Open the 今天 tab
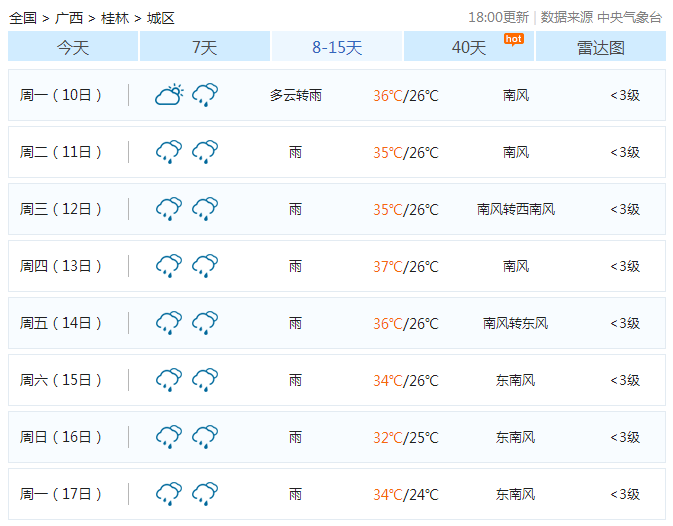673x526 pixels. tap(73, 46)
